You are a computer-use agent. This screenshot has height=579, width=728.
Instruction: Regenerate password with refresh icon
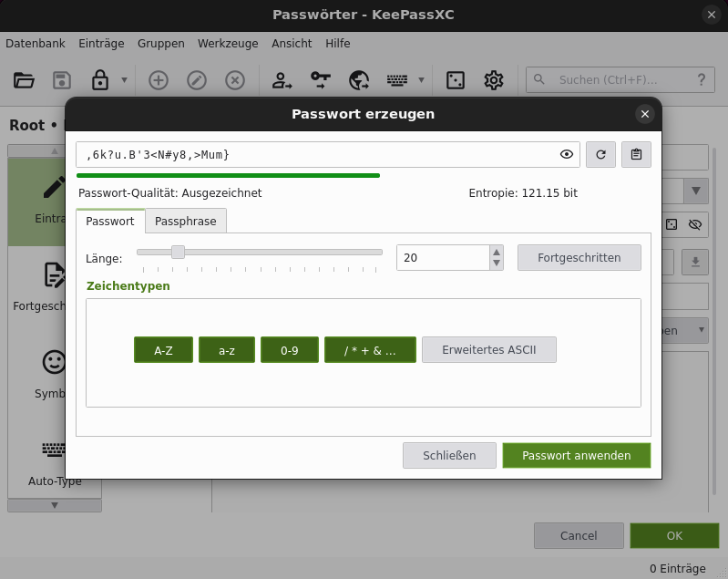[x=600, y=154]
